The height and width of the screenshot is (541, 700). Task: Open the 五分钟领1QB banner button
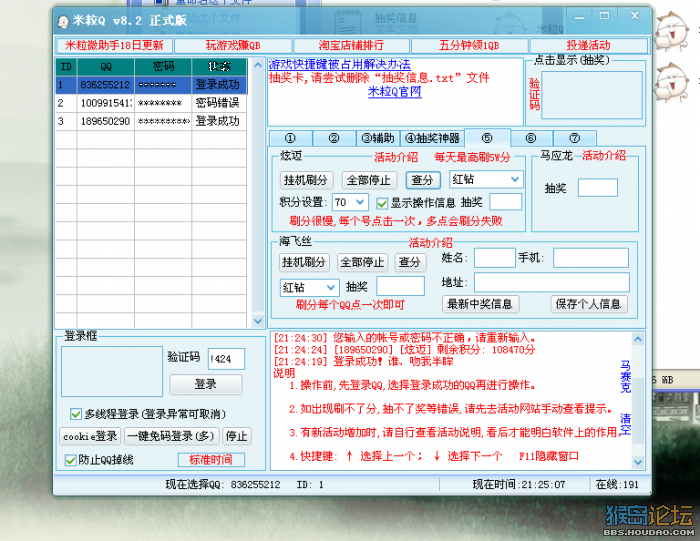469,46
